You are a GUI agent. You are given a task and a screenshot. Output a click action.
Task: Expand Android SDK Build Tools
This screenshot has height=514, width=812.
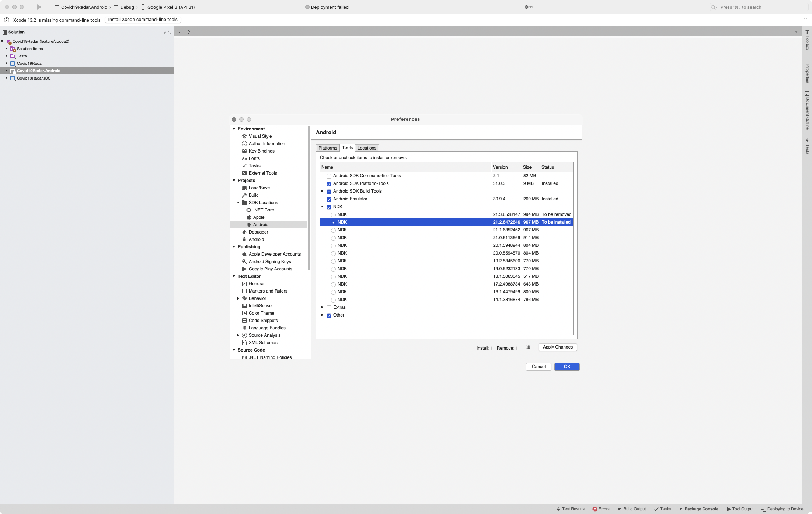(x=322, y=191)
